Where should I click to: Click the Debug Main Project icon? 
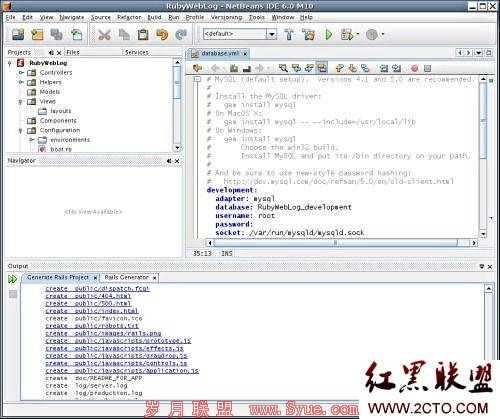(x=347, y=34)
